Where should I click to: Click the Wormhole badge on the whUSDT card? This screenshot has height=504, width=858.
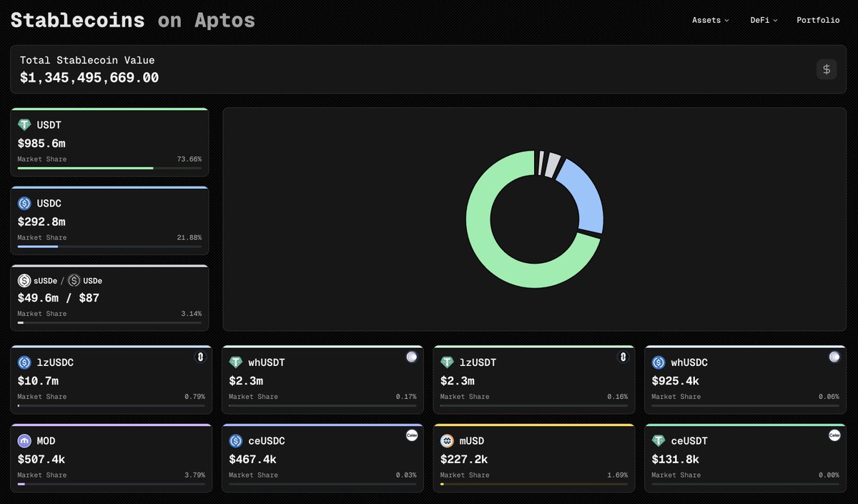[x=412, y=357]
